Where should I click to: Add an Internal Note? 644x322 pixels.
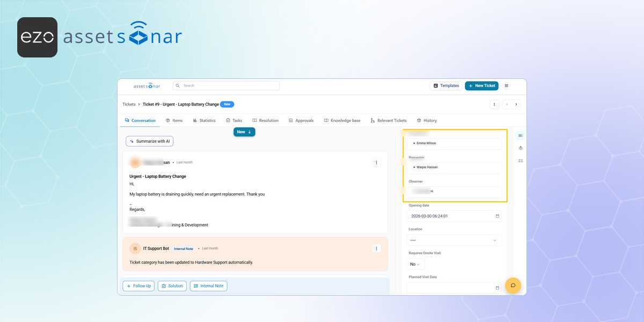click(x=208, y=286)
